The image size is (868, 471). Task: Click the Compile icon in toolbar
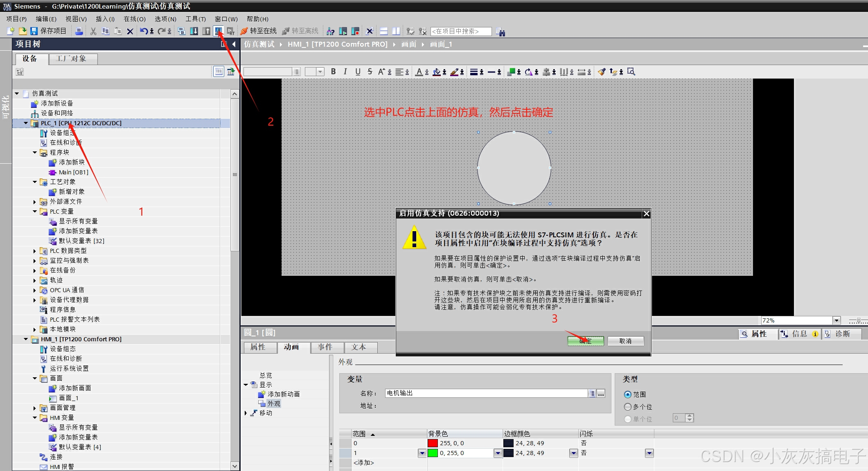(x=182, y=31)
